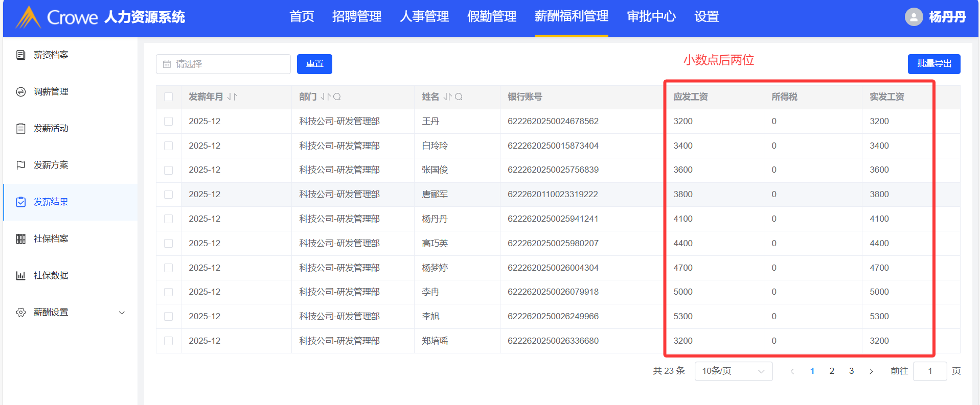Select the checkbox for 张国俊's row
980x405 pixels.
[168, 170]
